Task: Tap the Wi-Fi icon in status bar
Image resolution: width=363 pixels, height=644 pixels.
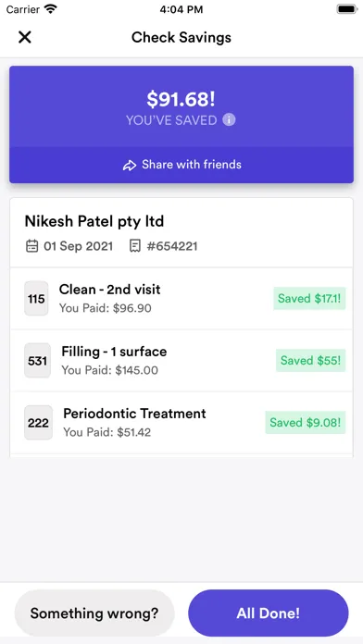Action: pyautogui.click(x=51, y=9)
